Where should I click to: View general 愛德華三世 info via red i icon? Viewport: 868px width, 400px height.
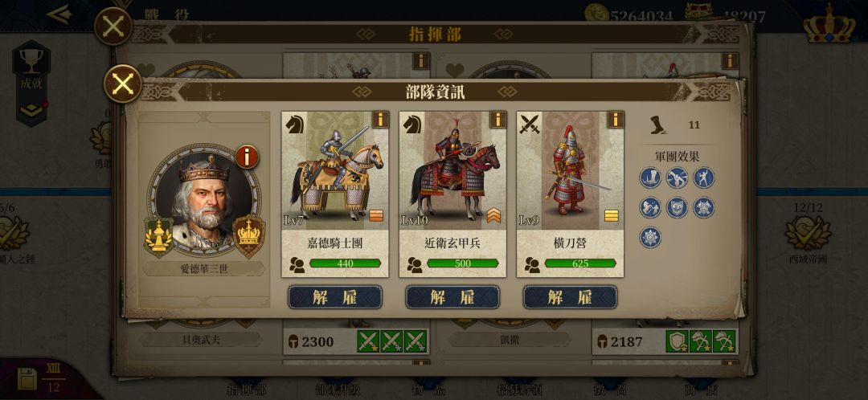(247, 157)
